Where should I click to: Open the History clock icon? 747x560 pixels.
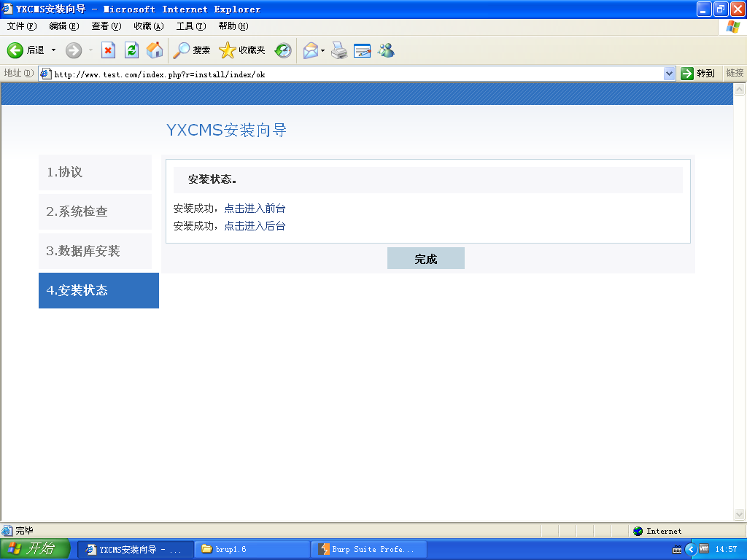click(283, 50)
